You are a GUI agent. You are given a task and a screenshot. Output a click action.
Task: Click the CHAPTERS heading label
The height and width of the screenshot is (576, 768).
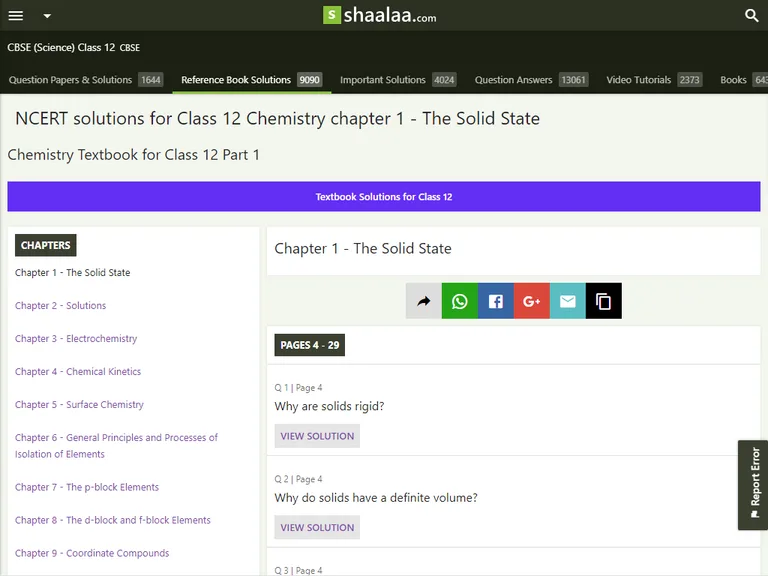click(46, 245)
